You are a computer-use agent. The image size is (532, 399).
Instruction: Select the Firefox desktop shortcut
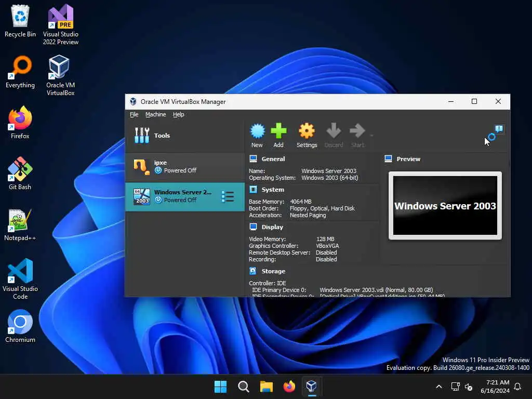click(20, 123)
